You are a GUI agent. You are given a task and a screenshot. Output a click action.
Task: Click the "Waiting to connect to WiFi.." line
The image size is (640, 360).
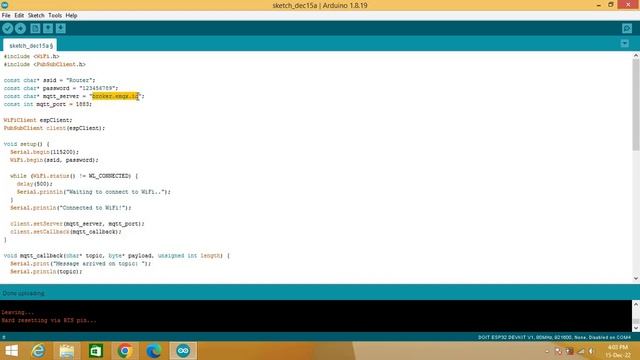(x=93, y=192)
